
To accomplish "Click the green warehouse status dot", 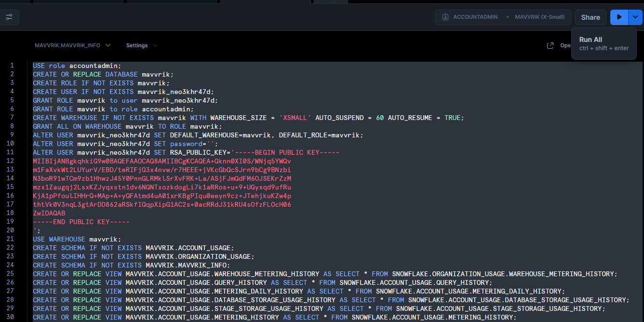I will (508, 17).
